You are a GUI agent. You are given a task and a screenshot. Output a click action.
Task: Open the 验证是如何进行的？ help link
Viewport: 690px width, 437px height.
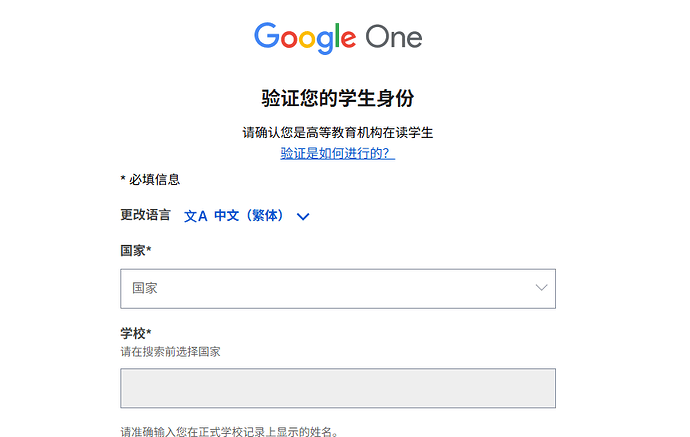[x=338, y=153]
